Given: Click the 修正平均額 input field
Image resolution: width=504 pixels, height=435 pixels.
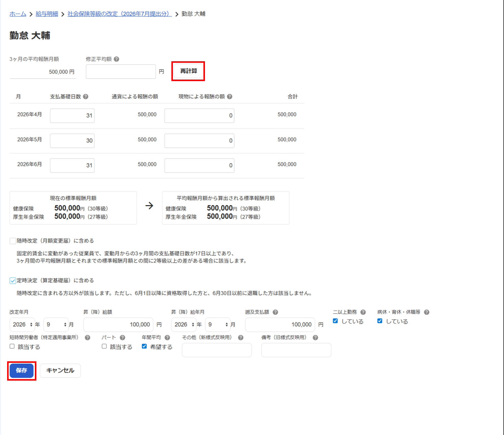Looking at the screenshot, I should [121, 72].
